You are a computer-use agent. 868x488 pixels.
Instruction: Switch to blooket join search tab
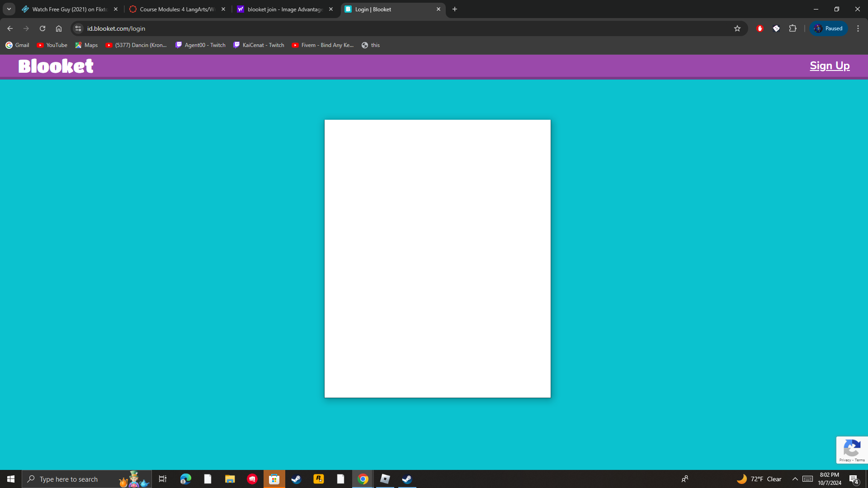285,9
